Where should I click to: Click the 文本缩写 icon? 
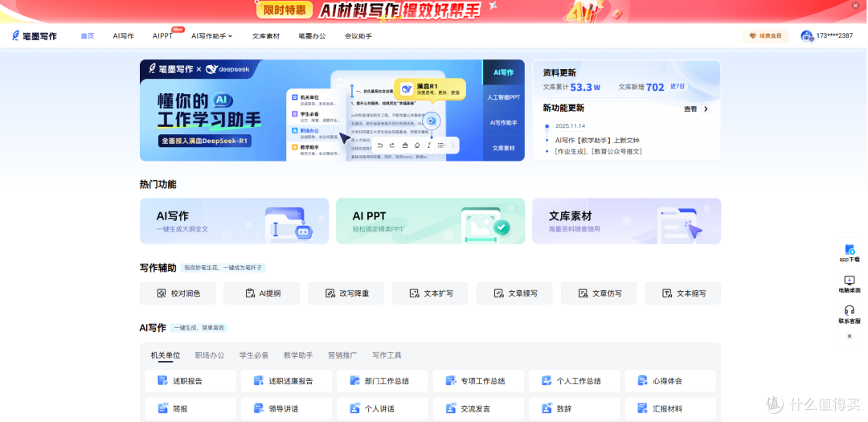667,293
